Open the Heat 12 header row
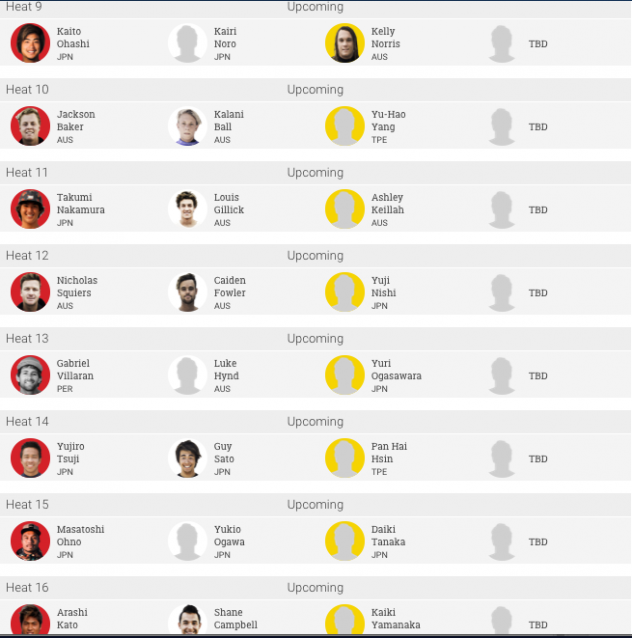 [315, 256]
